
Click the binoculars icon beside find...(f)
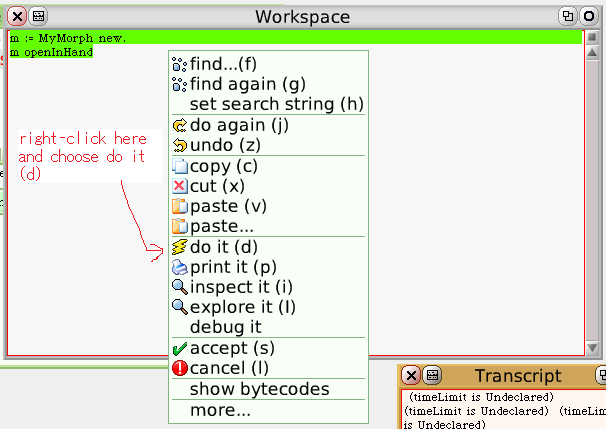180,64
